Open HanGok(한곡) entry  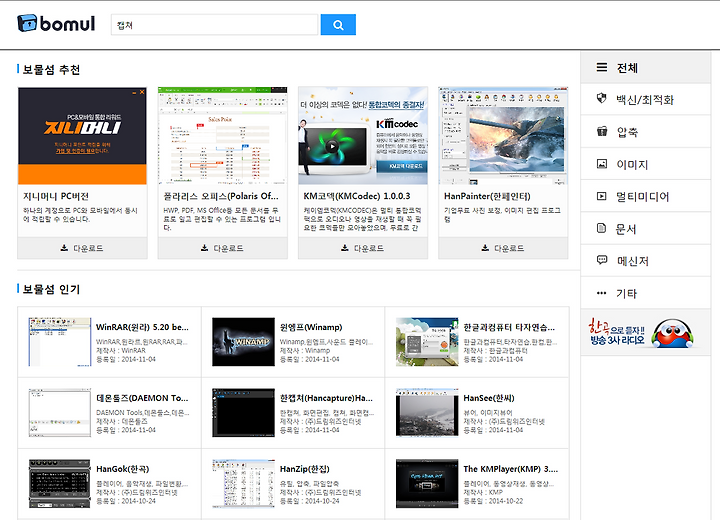click(x=110, y=484)
